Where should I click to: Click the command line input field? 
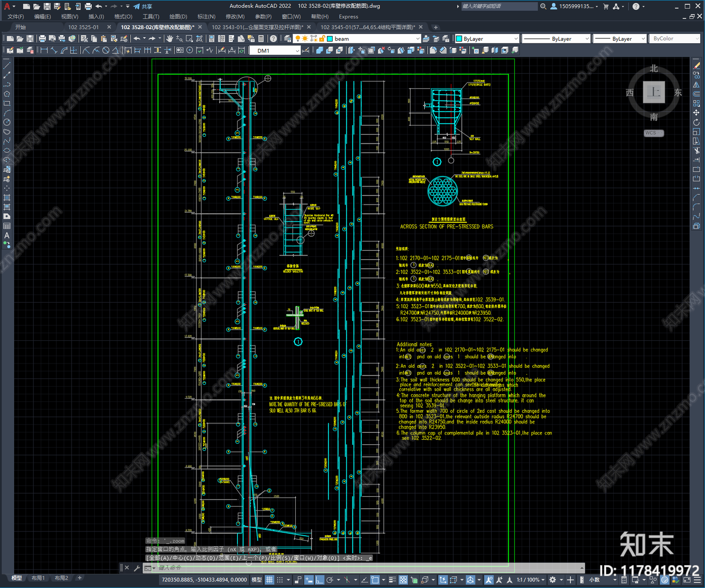pyautogui.click(x=368, y=568)
